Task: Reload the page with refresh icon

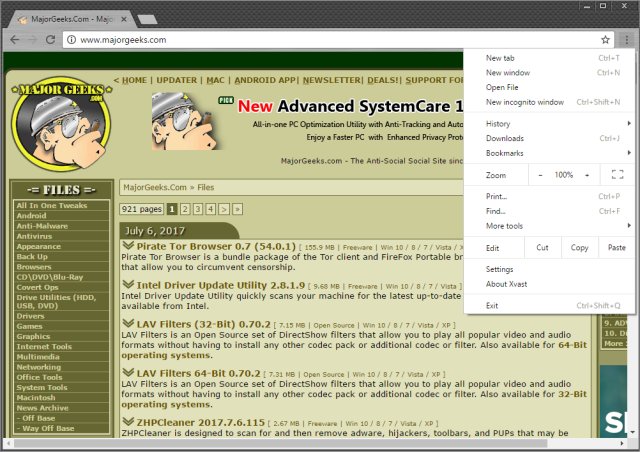Action: click(50, 40)
